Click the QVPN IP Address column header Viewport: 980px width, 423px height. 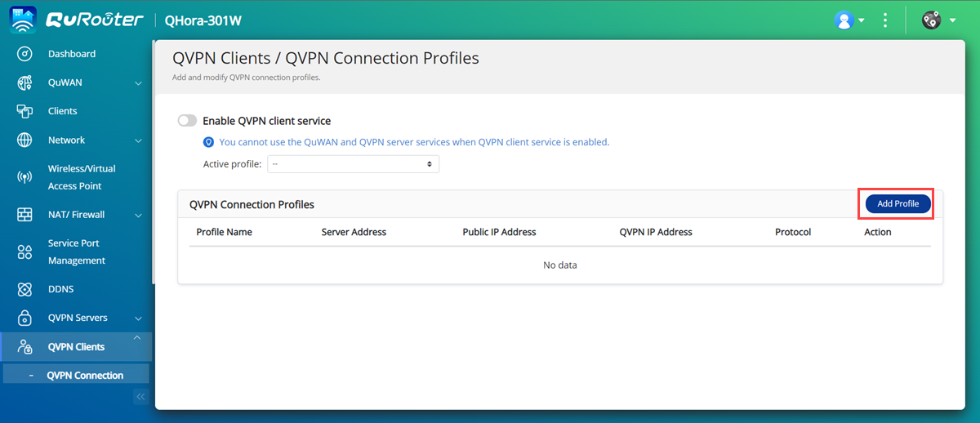(656, 232)
